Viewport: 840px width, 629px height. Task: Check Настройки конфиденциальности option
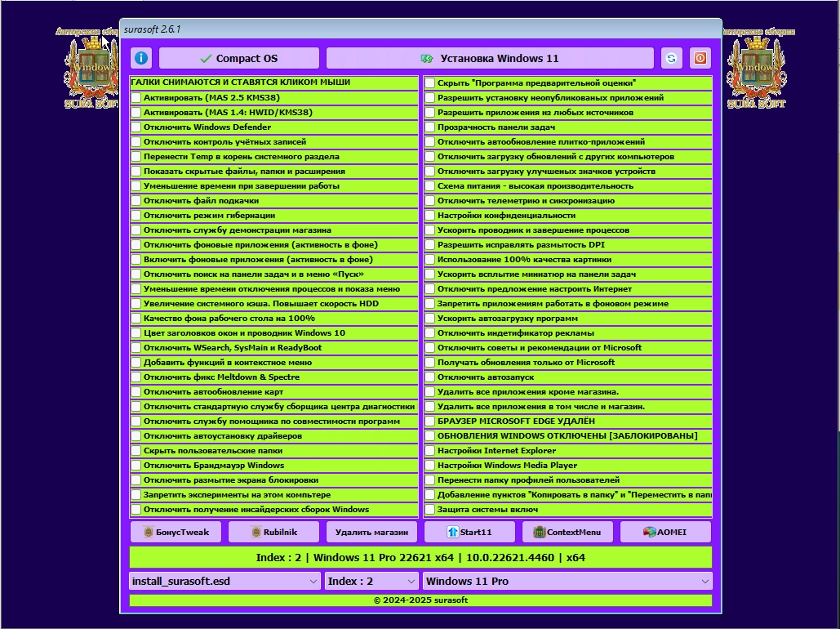[429, 215]
